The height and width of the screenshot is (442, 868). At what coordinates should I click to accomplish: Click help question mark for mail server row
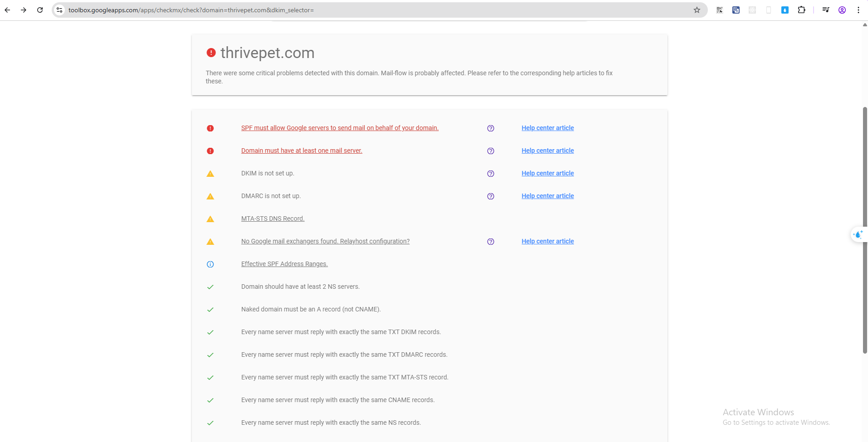pos(490,151)
